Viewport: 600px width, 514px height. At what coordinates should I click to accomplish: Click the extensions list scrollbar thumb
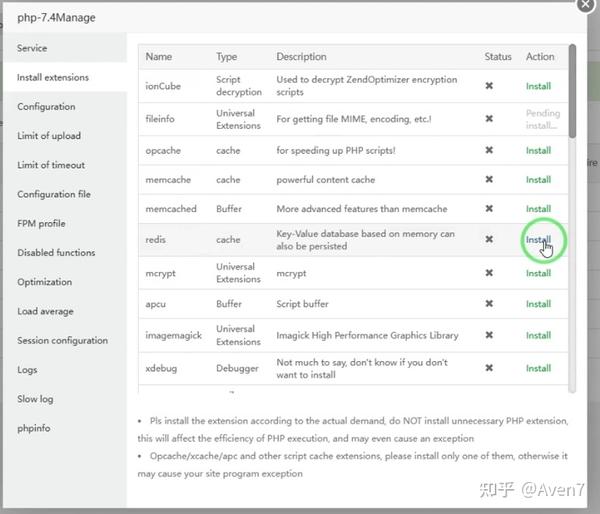pyautogui.click(x=572, y=91)
